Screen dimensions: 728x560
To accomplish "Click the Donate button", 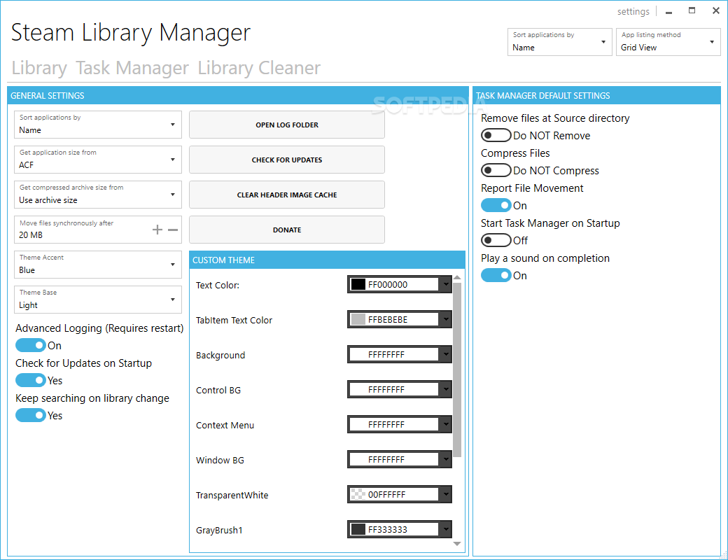I will (x=287, y=230).
